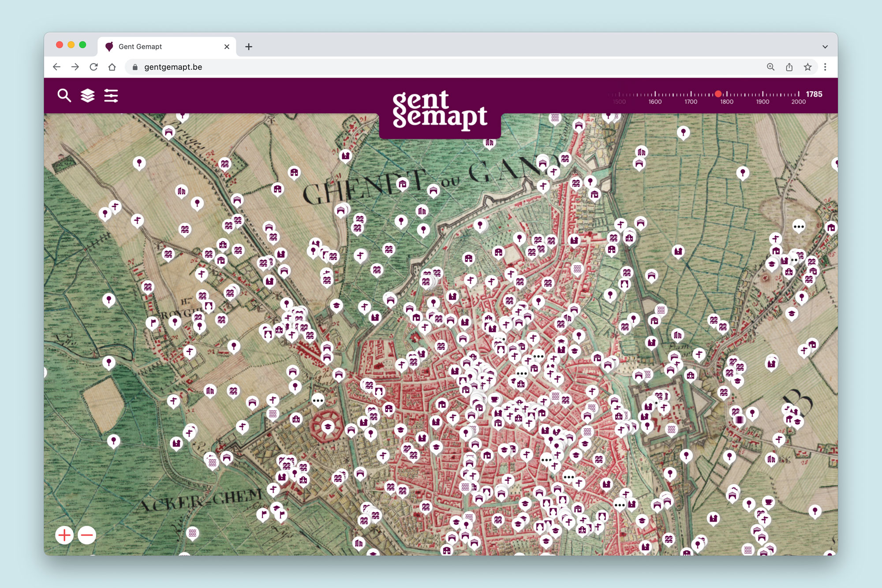
Task: Open the filter sliders icon
Action: [x=111, y=95]
